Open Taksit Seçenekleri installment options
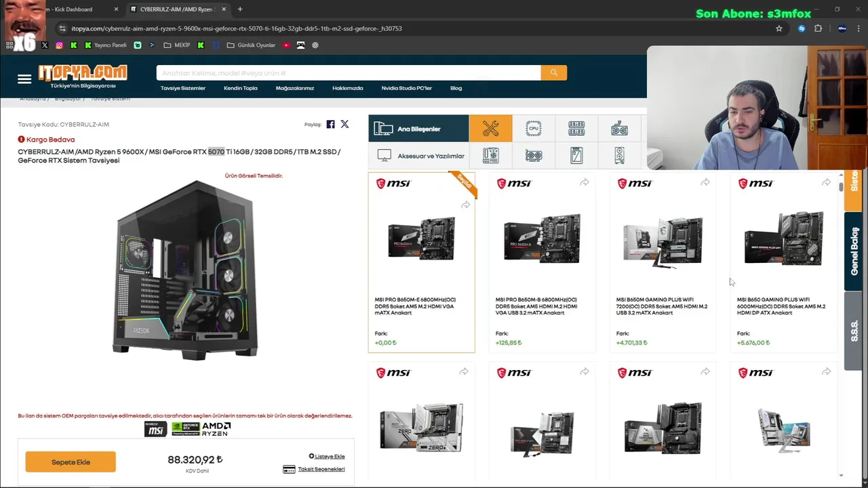 (x=314, y=469)
